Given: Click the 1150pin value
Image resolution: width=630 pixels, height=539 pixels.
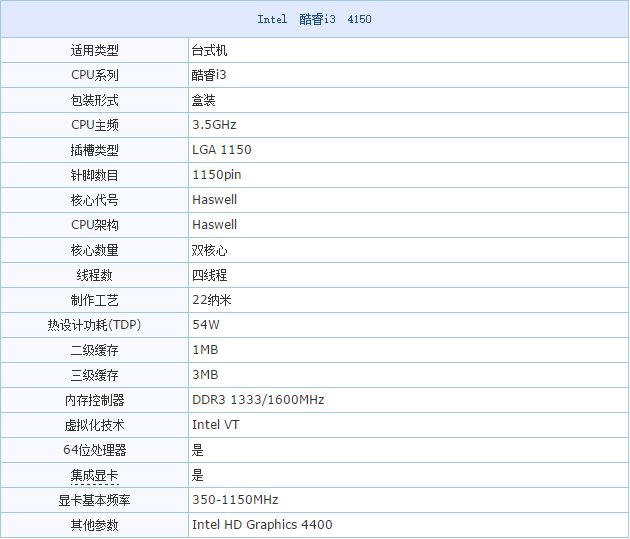Looking at the screenshot, I should pyautogui.click(x=217, y=175).
